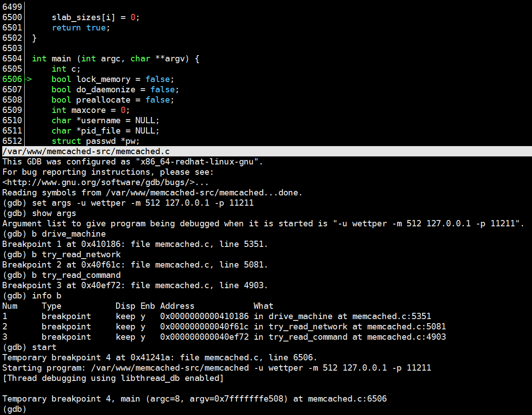This screenshot has height=415, width=532.
Task: Click breakpoint 1 address 0x0000000000410186
Action: pyautogui.click(x=204, y=316)
